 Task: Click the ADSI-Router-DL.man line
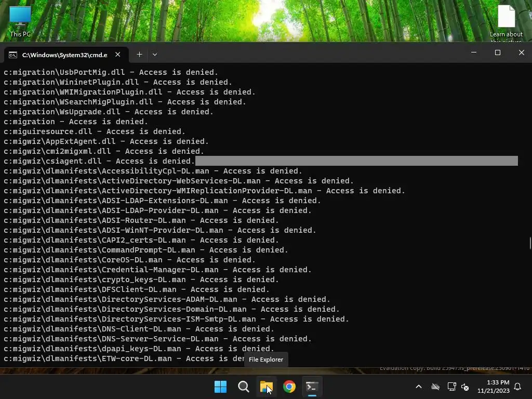[x=141, y=220]
